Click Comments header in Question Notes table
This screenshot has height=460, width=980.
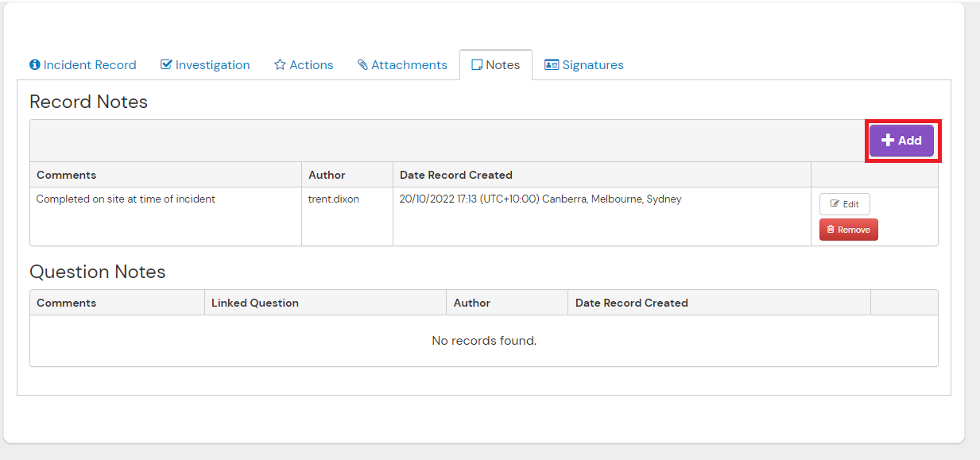(67, 303)
